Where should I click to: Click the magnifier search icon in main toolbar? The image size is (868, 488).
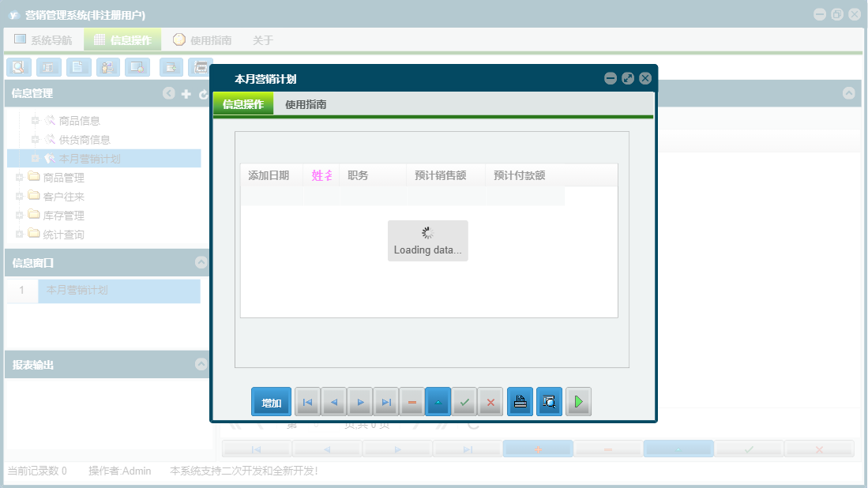[x=19, y=67]
